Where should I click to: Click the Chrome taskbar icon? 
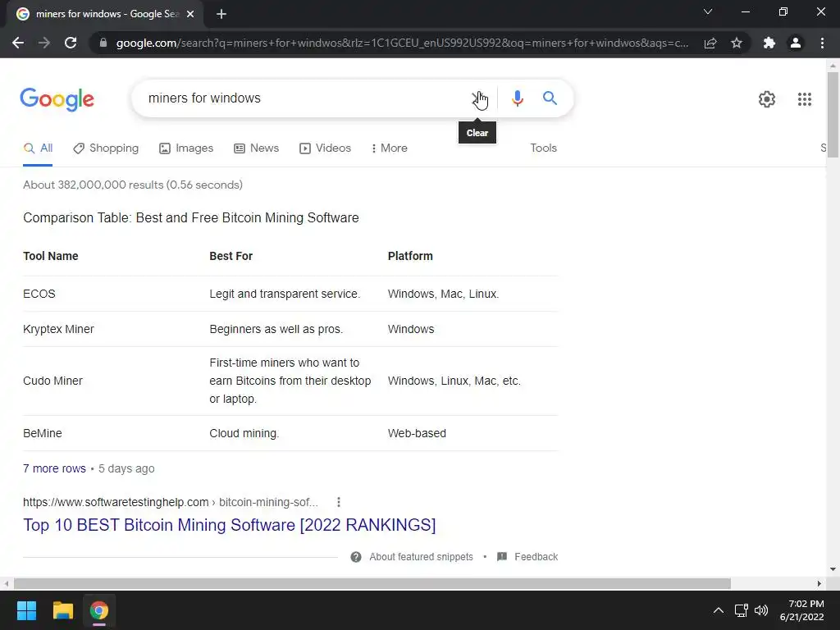[x=99, y=610]
